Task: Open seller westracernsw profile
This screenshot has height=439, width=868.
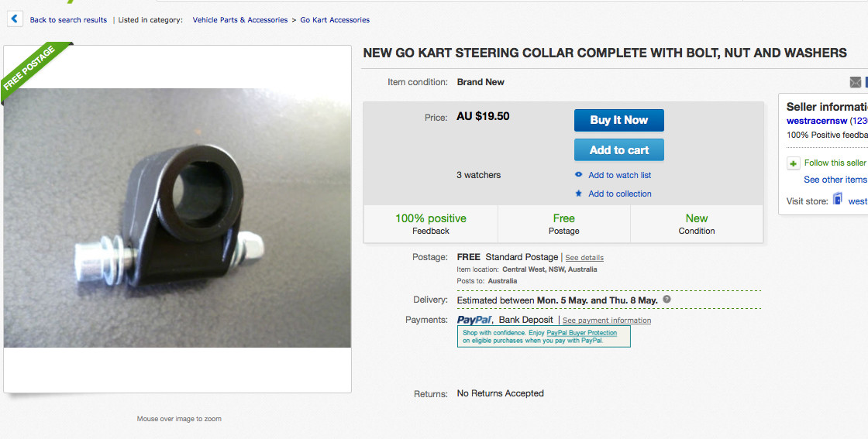Action: (x=817, y=121)
